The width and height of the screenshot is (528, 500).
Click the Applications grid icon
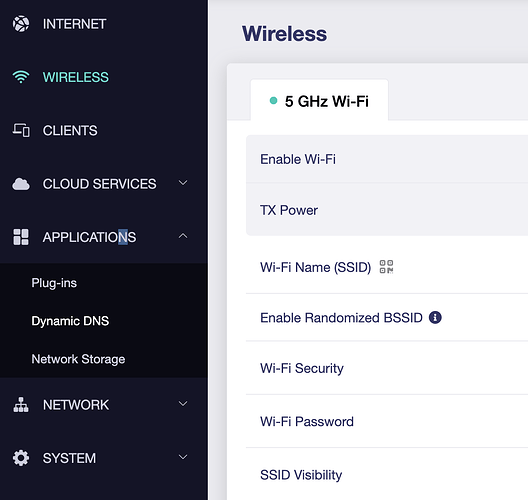pyautogui.click(x=21, y=237)
